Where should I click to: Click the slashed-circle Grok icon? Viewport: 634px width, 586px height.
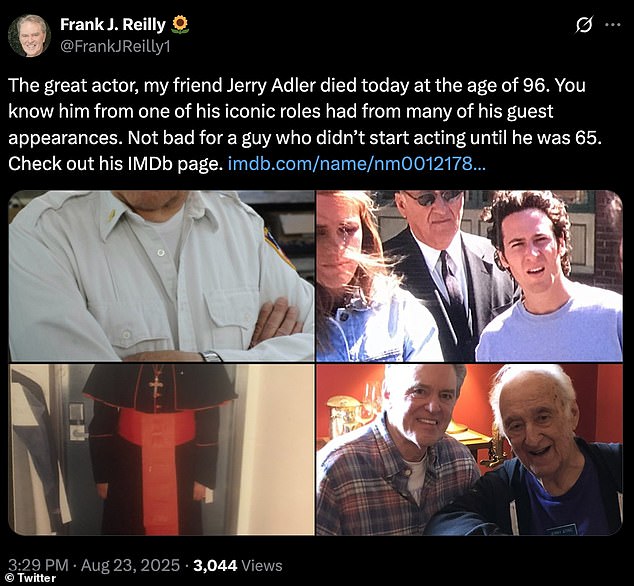(x=584, y=25)
